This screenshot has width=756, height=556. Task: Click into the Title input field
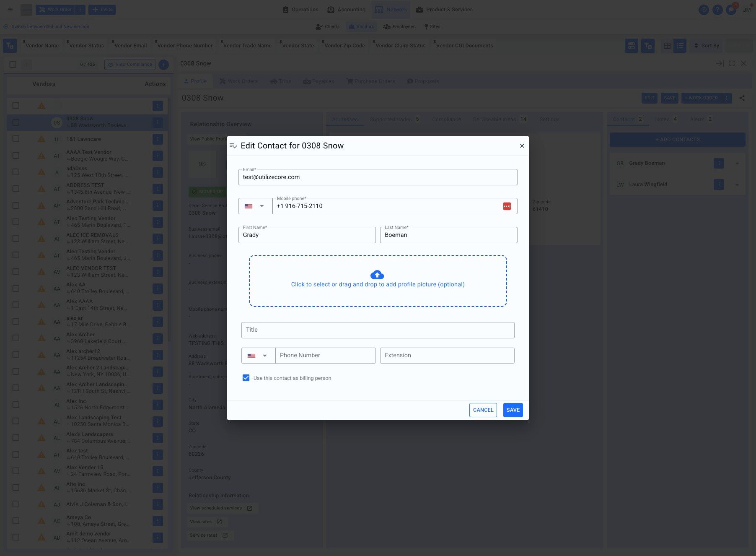[x=378, y=330]
